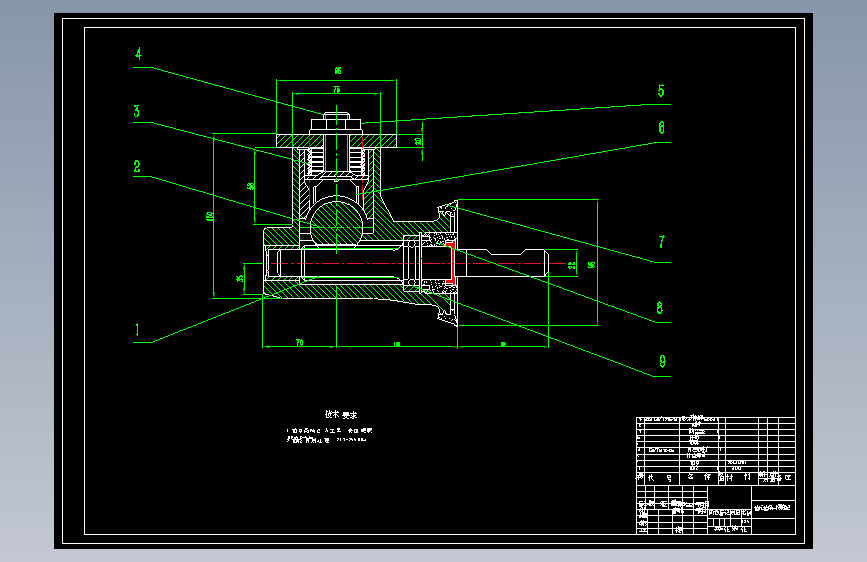
Task: Select part balloon number 6
Action: pos(661,128)
